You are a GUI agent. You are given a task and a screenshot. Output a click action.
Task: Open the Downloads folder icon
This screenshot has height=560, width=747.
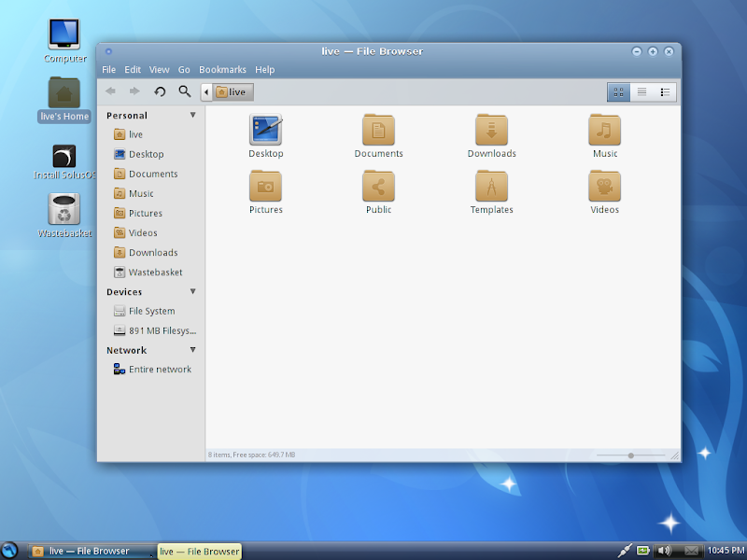(x=491, y=131)
